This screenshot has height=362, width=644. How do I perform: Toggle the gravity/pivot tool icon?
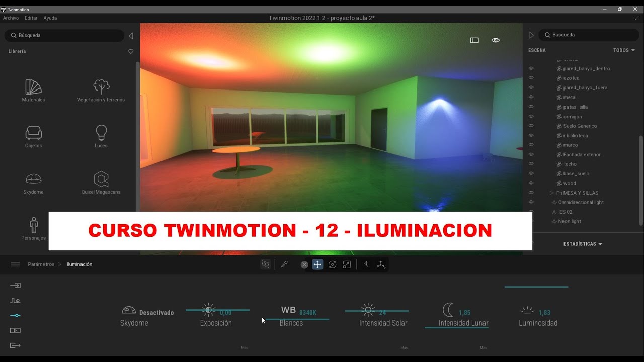click(x=366, y=264)
